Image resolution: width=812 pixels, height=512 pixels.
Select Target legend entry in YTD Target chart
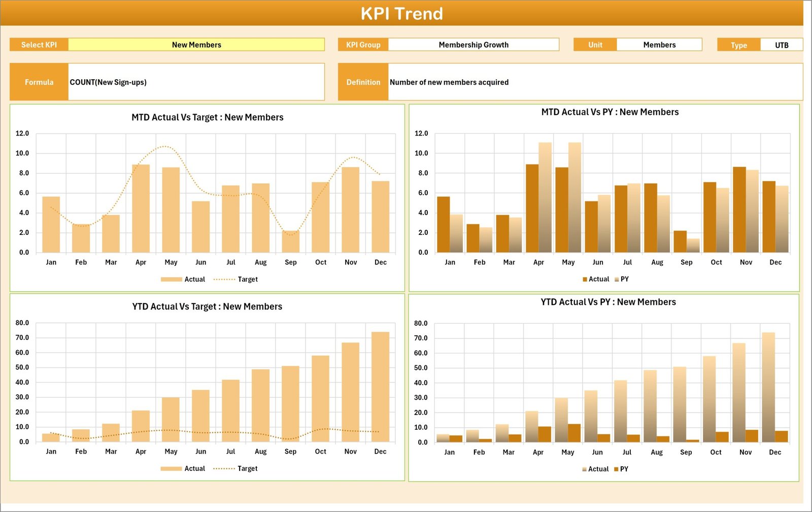[247, 469]
